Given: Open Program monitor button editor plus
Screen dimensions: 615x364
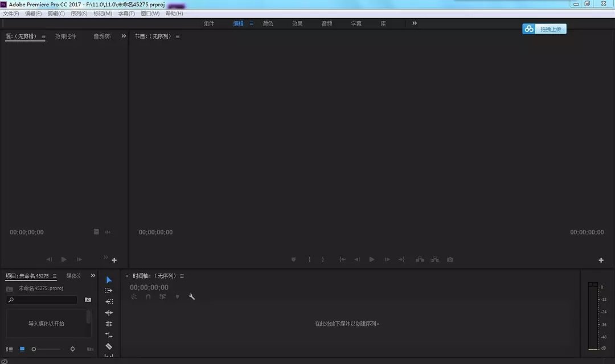Looking at the screenshot, I should coord(601,260).
